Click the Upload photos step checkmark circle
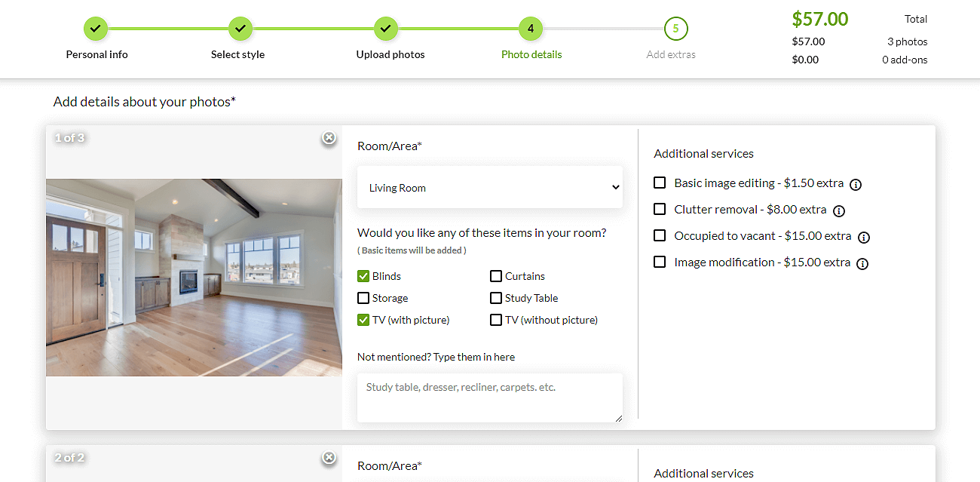The image size is (980, 482). [386, 29]
